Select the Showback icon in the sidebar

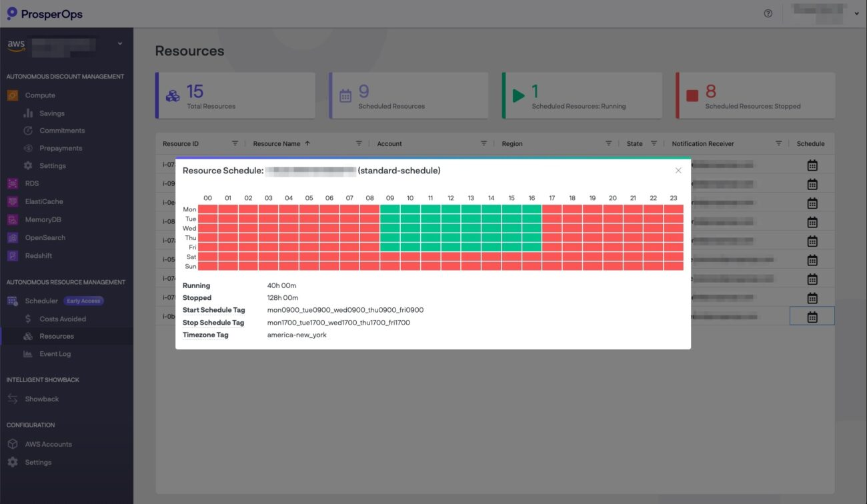tap(11, 399)
